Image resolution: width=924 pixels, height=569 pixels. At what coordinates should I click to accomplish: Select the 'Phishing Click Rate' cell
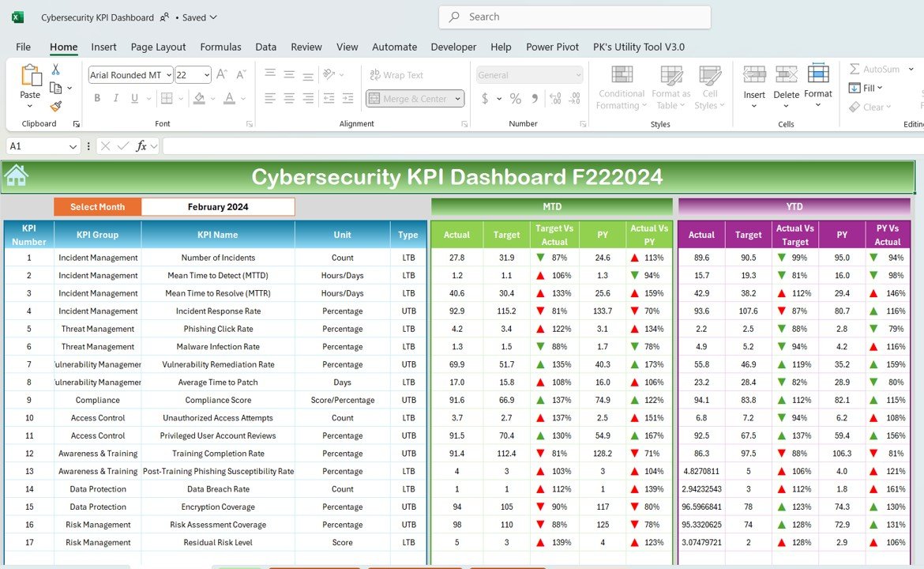tap(218, 329)
